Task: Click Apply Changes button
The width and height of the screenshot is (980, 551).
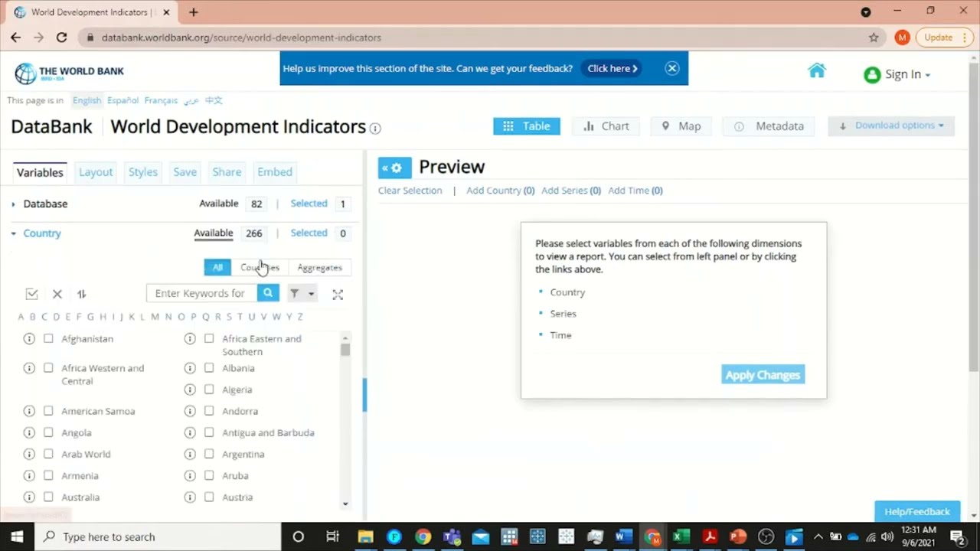Action: click(x=763, y=375)
